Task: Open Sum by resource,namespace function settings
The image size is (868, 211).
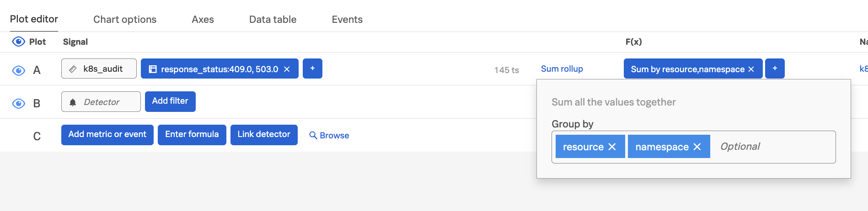Action: (687, 69)
